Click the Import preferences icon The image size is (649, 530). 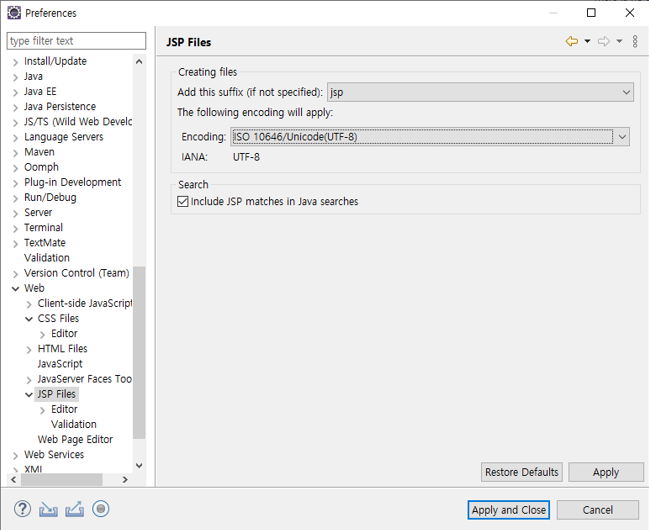[x=48, y=509]
